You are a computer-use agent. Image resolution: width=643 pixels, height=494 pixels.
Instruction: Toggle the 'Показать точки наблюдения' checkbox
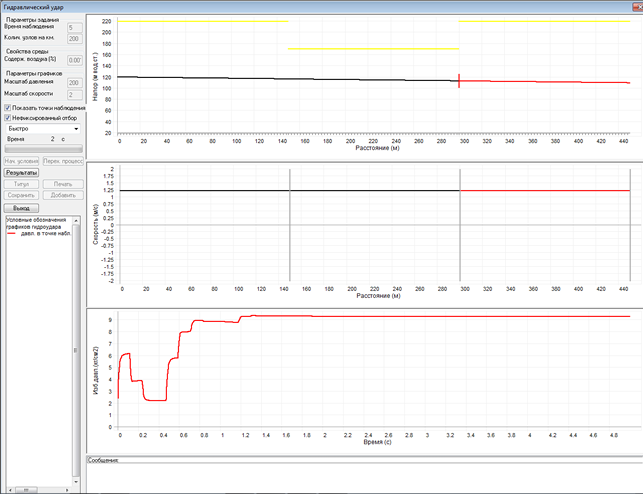pyautogui.click(x=8, y=108)
